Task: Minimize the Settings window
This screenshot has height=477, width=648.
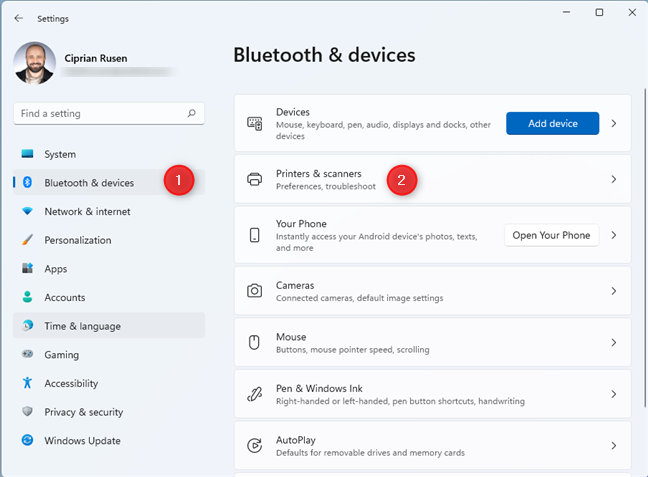Action: 567,12
